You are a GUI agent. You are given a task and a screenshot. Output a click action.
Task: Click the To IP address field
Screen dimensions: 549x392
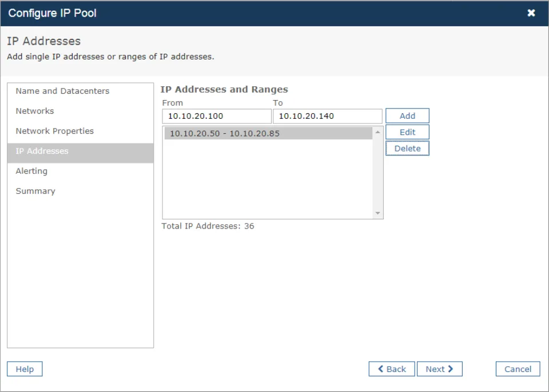pyautogui.click(x=327, y=116)
